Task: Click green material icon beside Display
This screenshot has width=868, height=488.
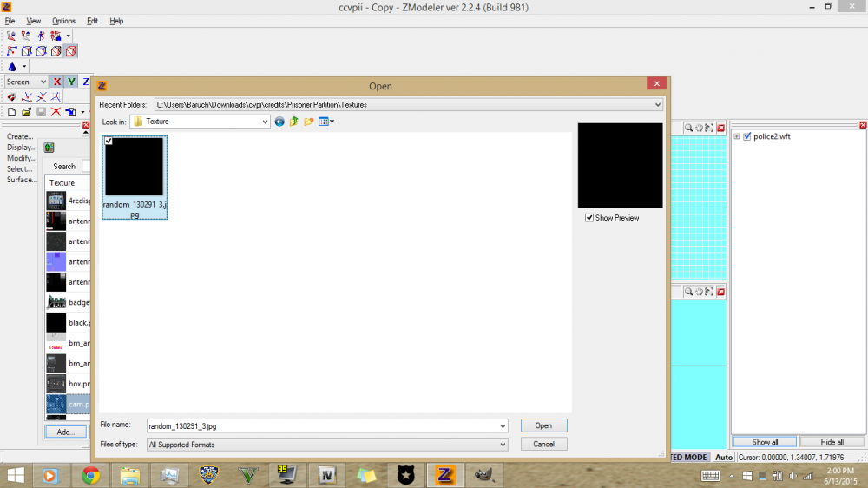Action: pos(49,148)
